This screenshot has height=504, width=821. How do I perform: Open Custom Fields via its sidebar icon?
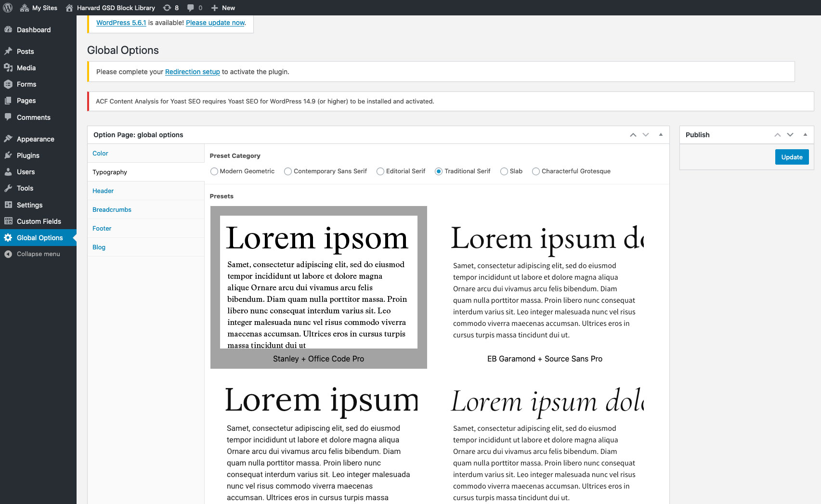pyautogui.click(x=9, y=221)
